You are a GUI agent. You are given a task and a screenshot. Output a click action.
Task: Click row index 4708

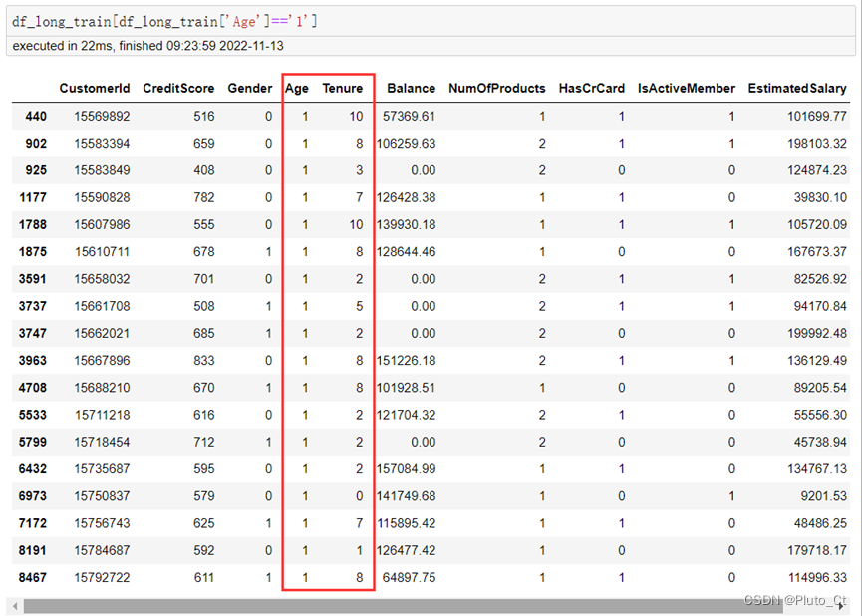tap(33, 387)
